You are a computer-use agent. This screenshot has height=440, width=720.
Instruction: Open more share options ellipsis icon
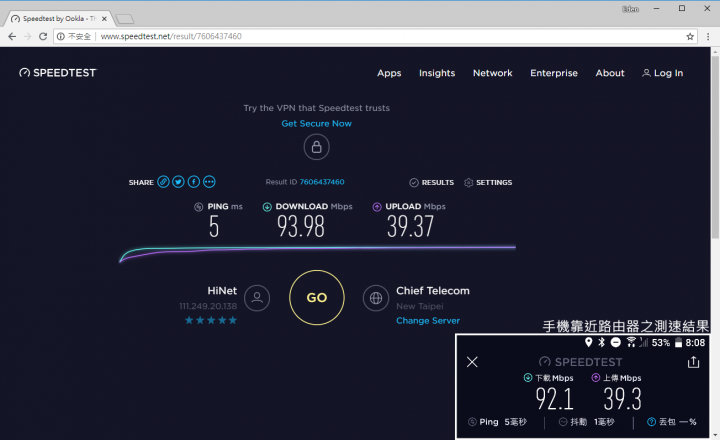click(209, 182)
